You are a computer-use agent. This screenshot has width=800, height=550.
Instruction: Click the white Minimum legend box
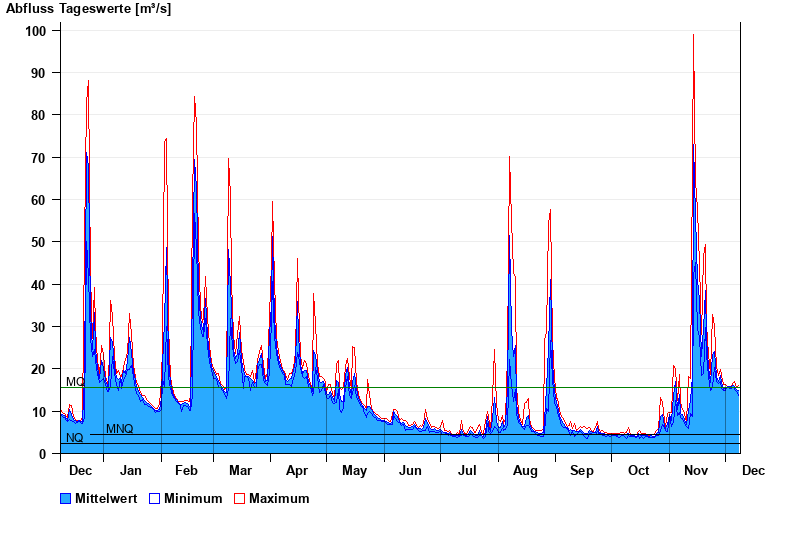coord(155,498)
